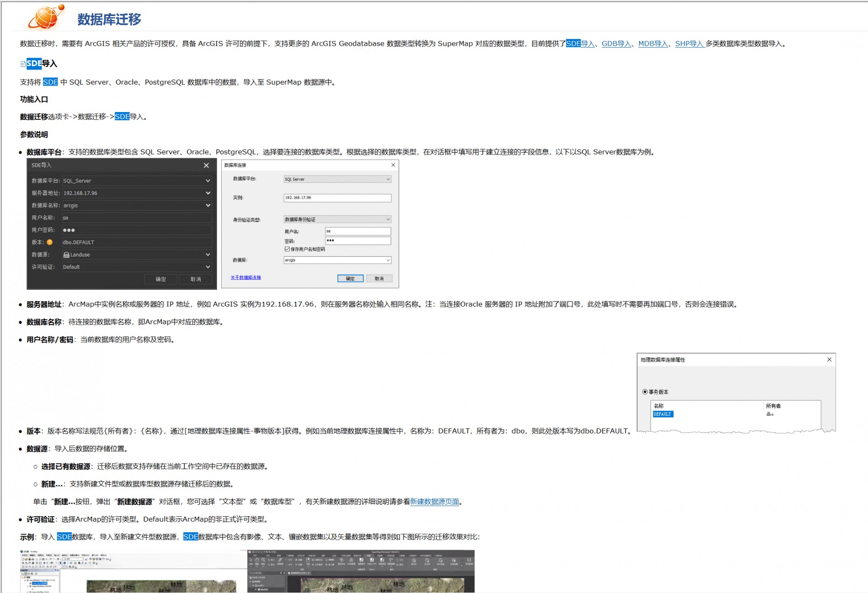Click the 参数说明 heading
This screenshot has height=593, width=868.
[34, 134]
